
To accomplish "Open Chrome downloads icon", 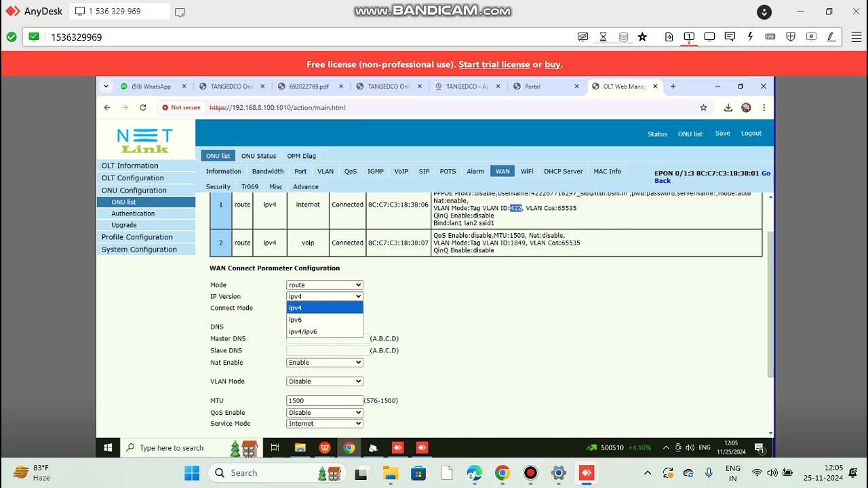I will tap(728, 107).
